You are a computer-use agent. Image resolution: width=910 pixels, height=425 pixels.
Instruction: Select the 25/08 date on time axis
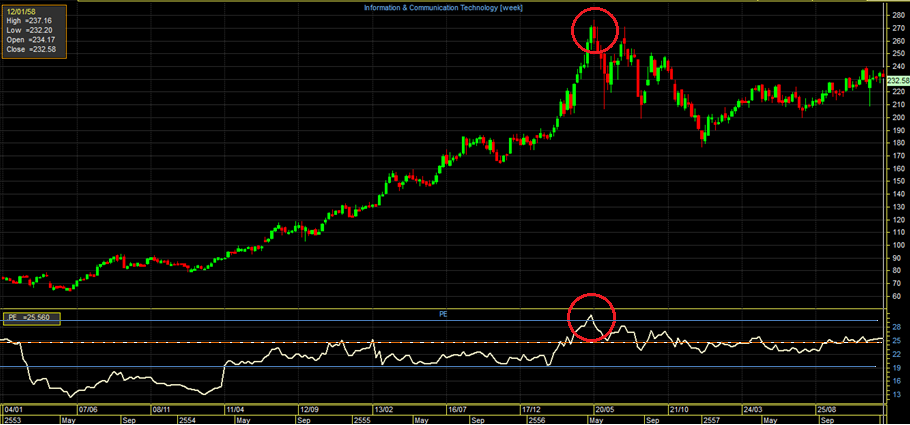click(x=827, y=409)
